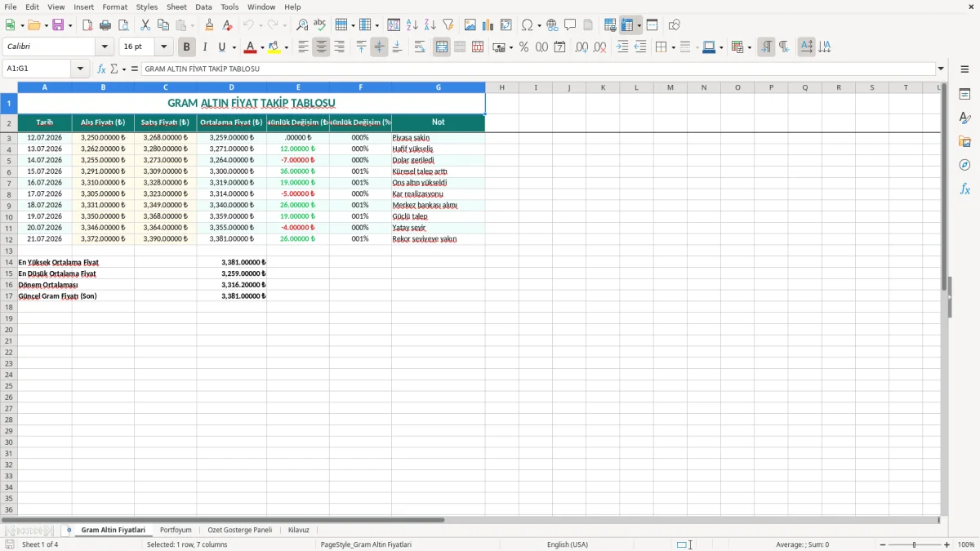Insert or edit pivot table
The width and height of the screenshot is (980, 551).
tap(506, 25)
